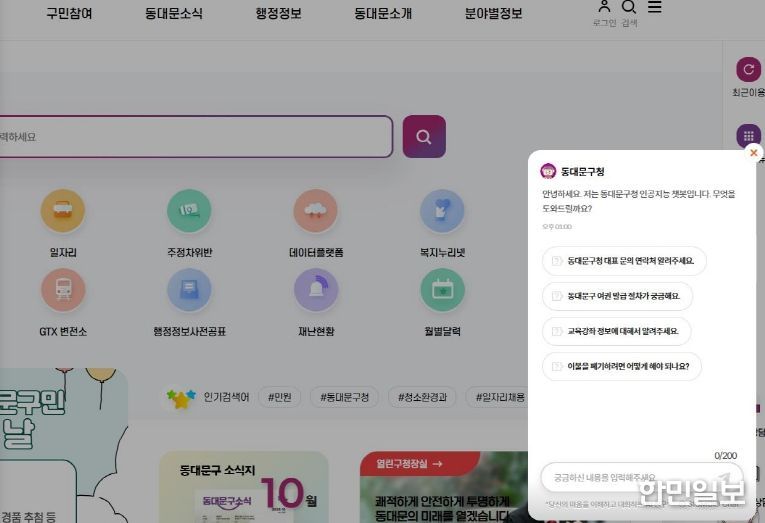Open the 행정정보 menu
This screenshot has width=765, height=523.
click(278, 14)
